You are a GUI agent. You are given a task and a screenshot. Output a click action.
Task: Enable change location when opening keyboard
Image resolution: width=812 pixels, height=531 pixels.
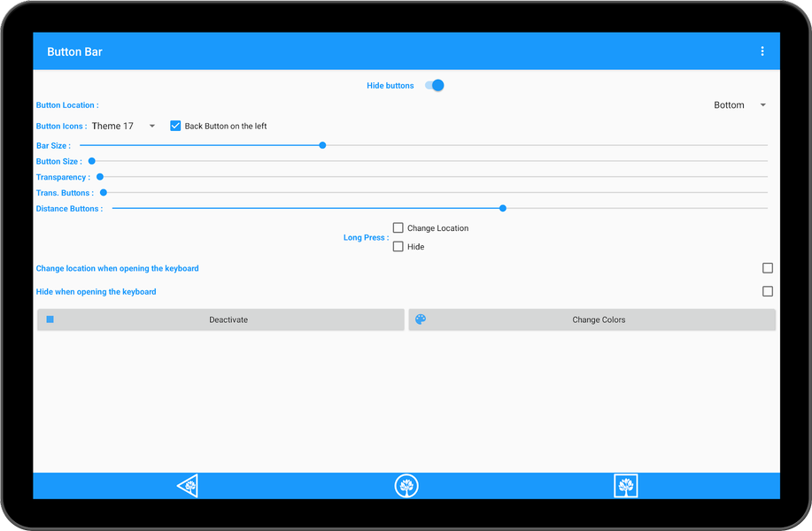(768, 268)
